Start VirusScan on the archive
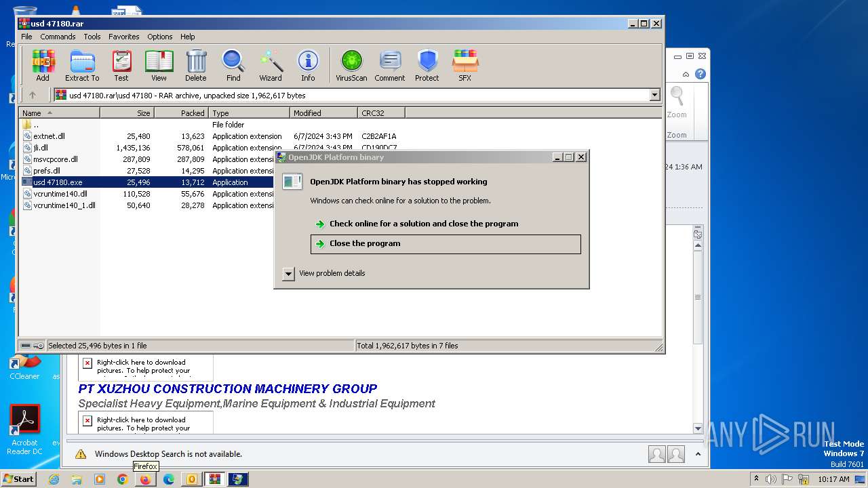Screen dimensions: 868x488 [351, 66]
